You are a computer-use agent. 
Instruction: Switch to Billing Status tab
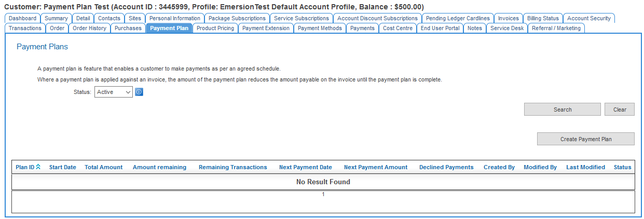(543, 18)
